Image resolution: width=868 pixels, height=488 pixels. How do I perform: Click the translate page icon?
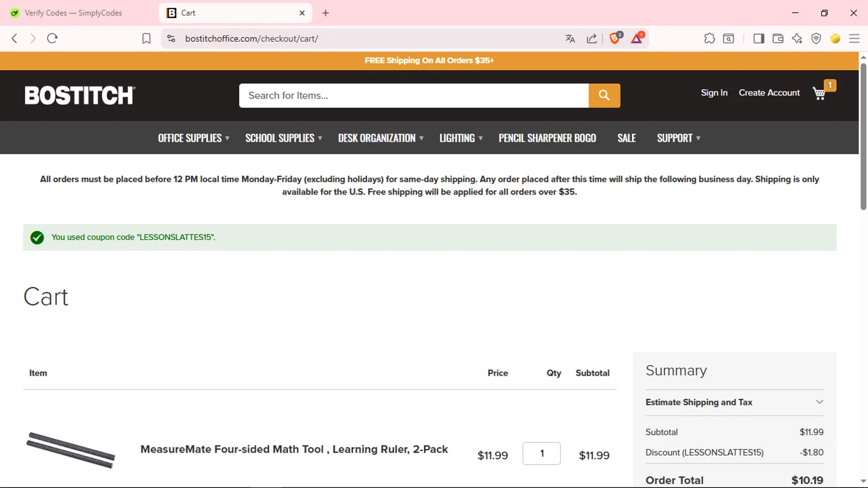[570, 39]
